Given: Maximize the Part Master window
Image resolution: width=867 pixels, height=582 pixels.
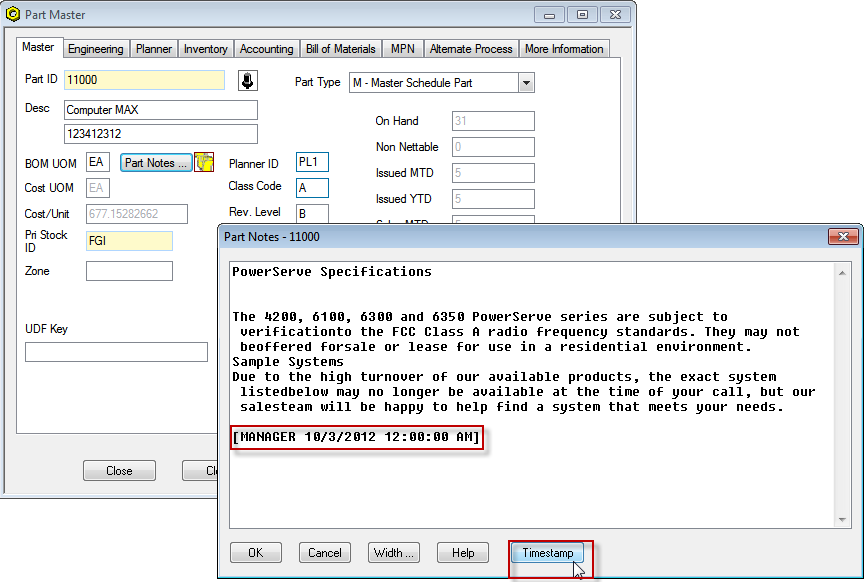Looking at the screenshot, I should (581, 14).
